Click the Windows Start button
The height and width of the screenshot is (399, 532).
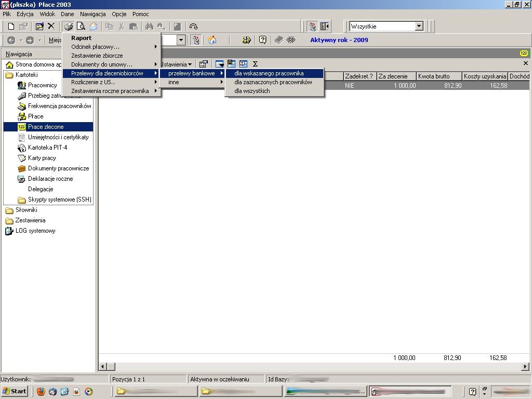click(x=14, y=391)
